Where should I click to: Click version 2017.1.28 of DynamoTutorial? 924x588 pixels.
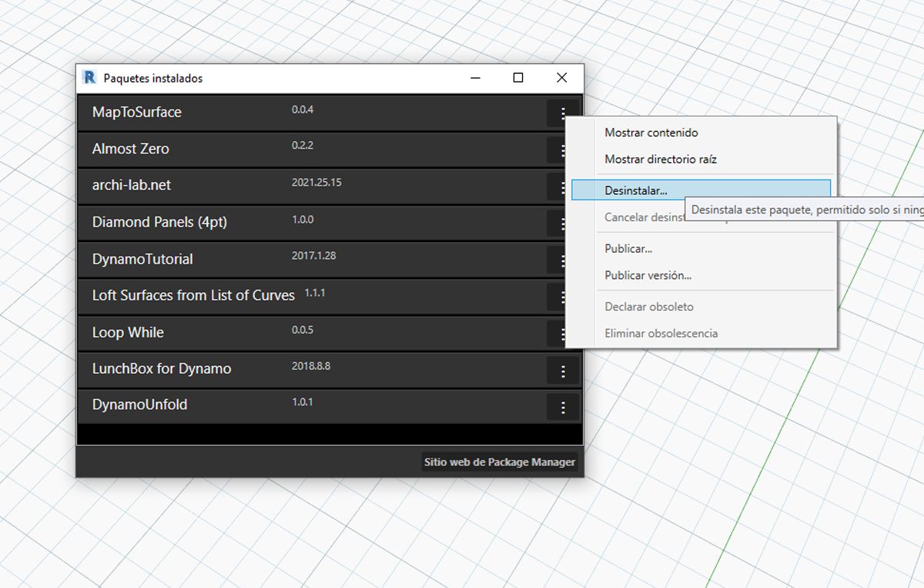[313, 256]
